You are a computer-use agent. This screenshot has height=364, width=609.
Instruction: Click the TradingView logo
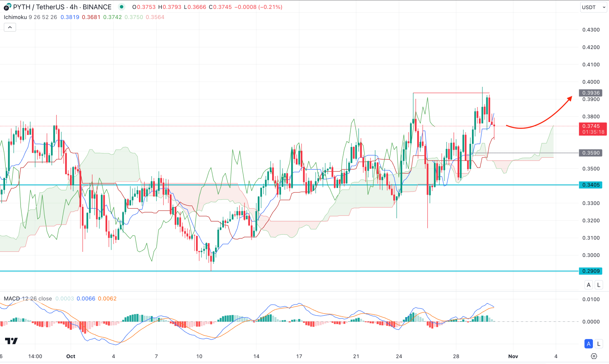(11, 341)
